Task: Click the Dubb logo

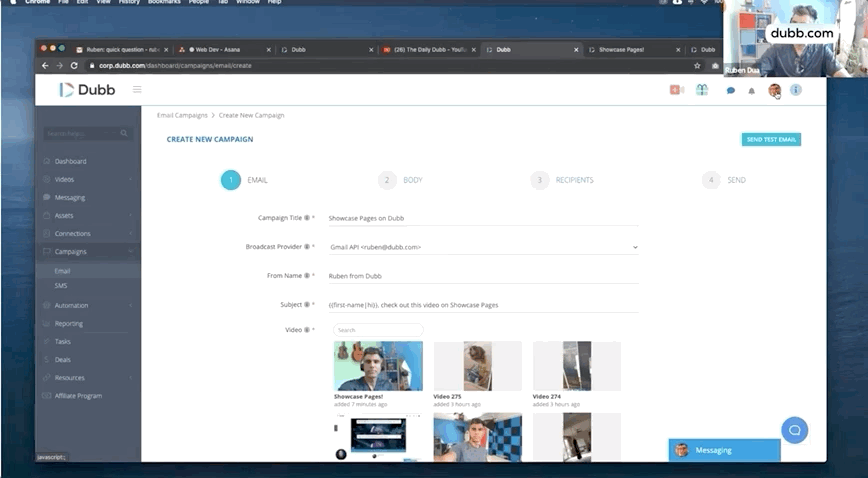Action: point(87,90)
